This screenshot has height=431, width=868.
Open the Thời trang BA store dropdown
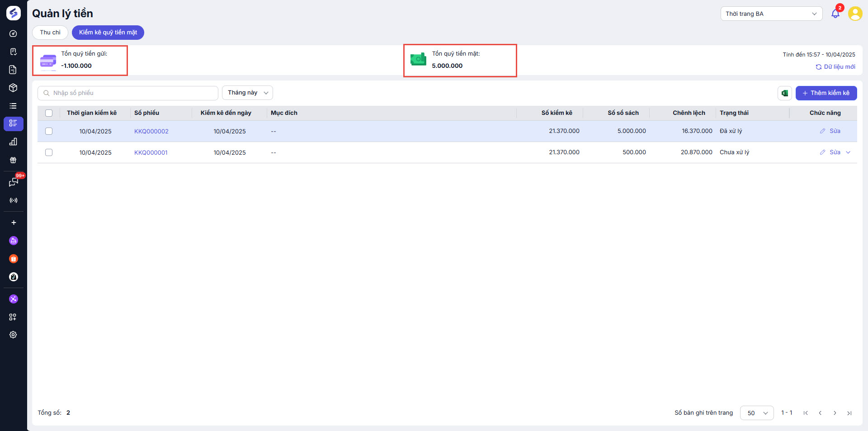click(x=771, y=14)
